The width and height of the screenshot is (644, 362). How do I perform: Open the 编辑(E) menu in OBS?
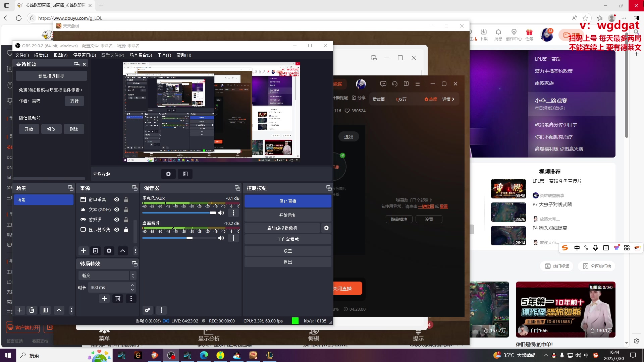pyautogui.click(x=41, y=55)
